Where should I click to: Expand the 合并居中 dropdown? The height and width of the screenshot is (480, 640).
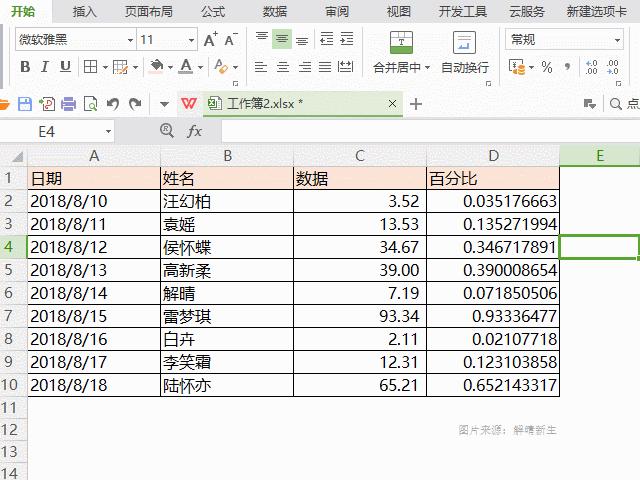click(427, 67)
